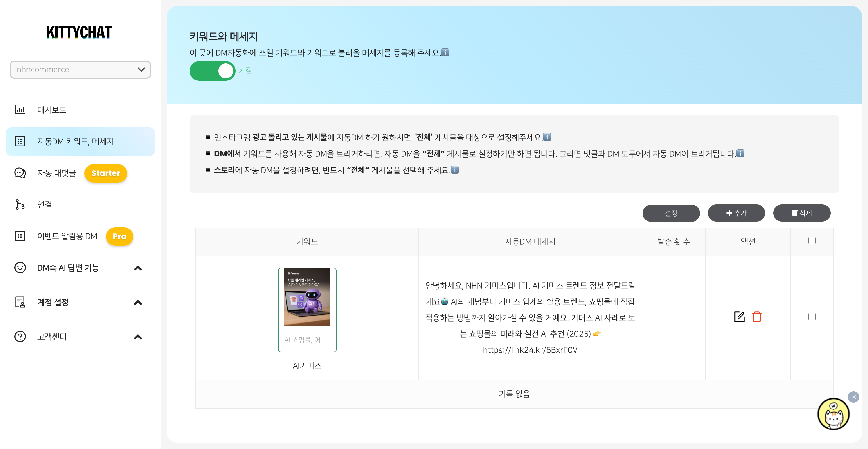The image size is (868, 449).
Task: Sort the table by 키워드 column
Action: pyautogui.click(x=307, y=241)
